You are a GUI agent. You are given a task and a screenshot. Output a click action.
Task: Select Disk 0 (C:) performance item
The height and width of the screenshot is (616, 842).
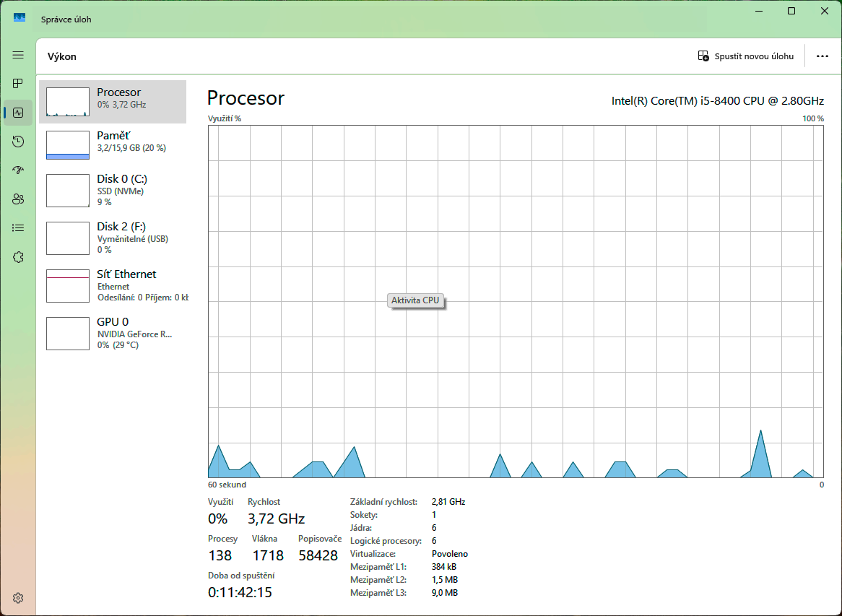pos(113,190)
